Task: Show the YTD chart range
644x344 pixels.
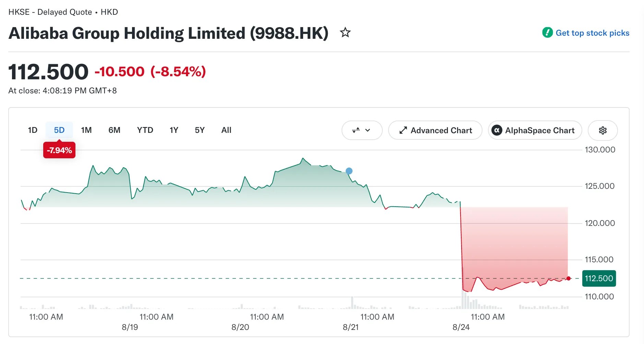Action: [145, 130]
